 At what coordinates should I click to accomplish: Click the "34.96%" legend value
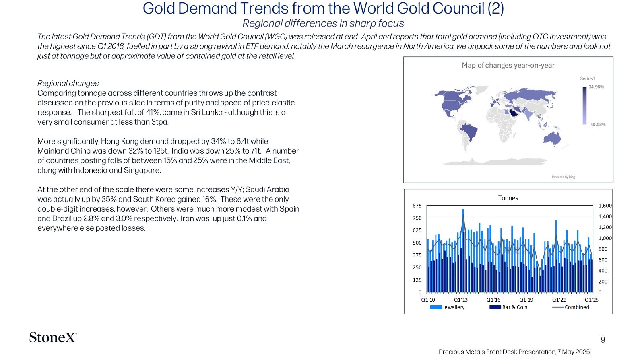(596, 87)
